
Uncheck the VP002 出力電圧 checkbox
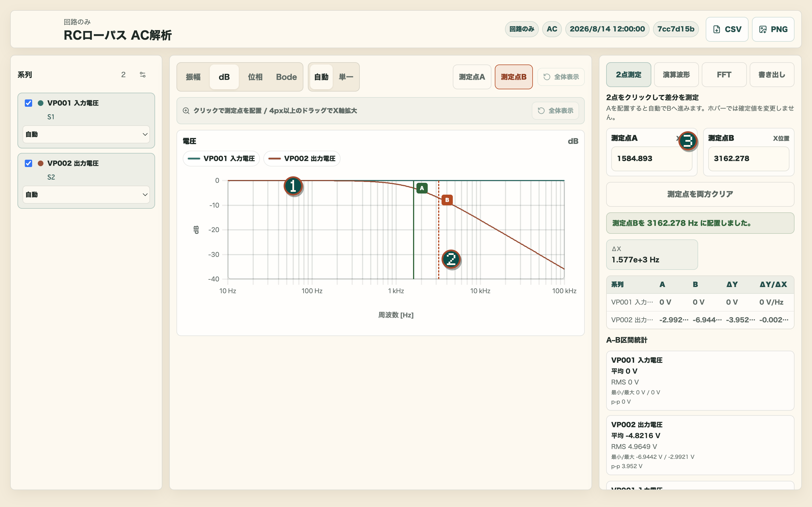point(28,163)
